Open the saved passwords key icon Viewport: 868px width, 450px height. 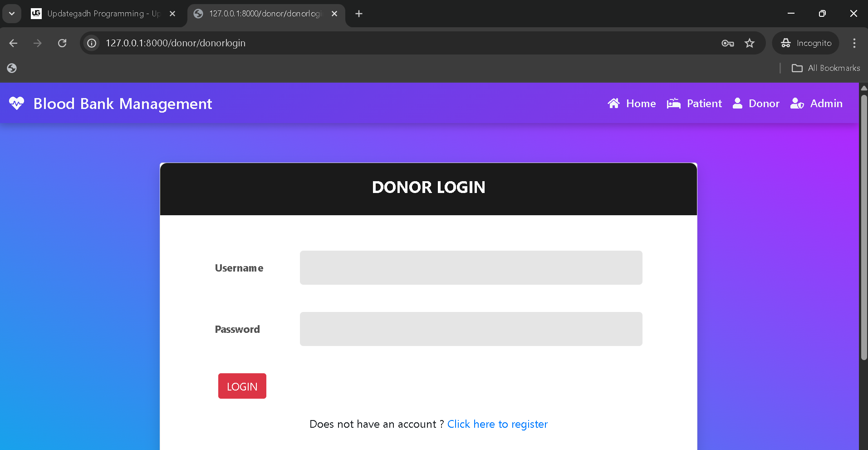click(727, 43)
